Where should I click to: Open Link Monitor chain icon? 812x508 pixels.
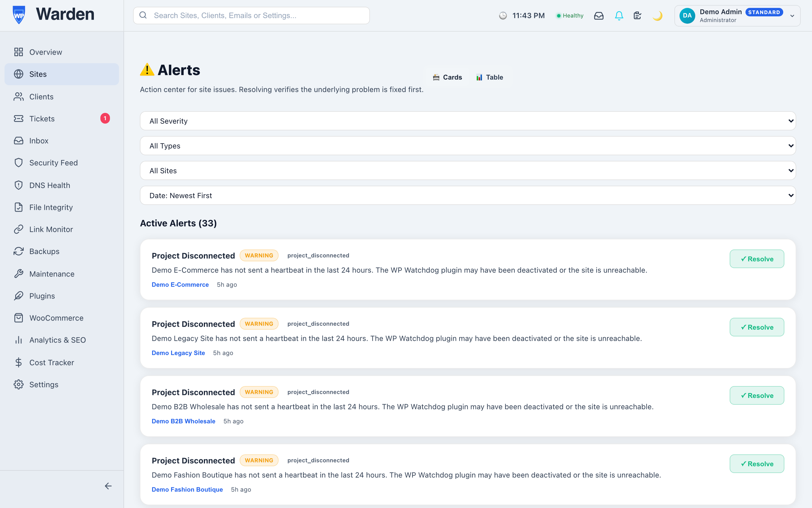(18, 229)
